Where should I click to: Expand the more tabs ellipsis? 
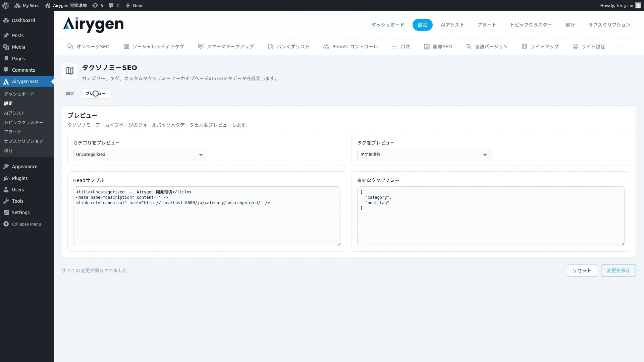coord(621,47)
